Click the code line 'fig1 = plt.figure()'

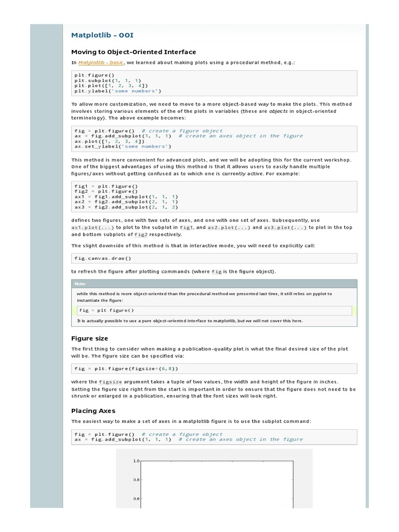106,187
